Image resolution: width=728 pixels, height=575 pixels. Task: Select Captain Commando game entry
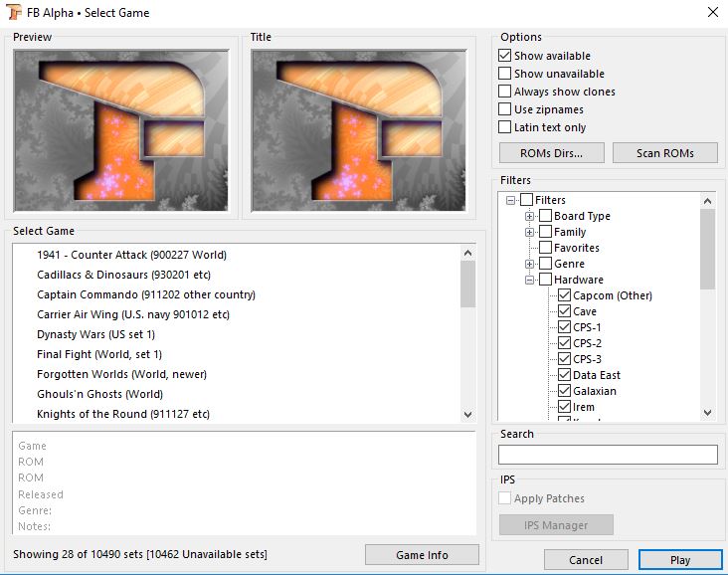[146, 294]
